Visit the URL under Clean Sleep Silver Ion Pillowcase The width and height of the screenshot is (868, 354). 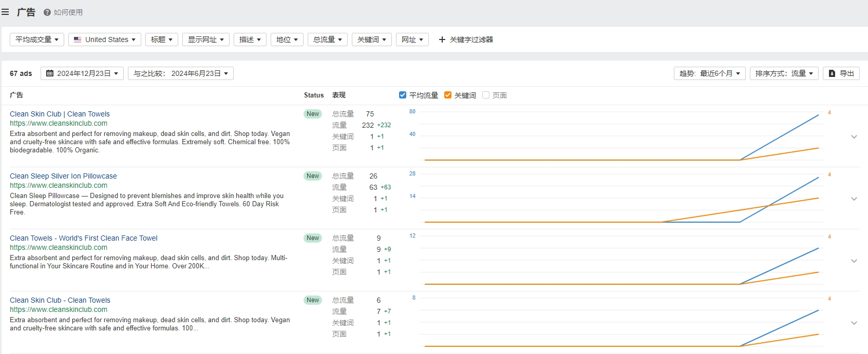59,185
